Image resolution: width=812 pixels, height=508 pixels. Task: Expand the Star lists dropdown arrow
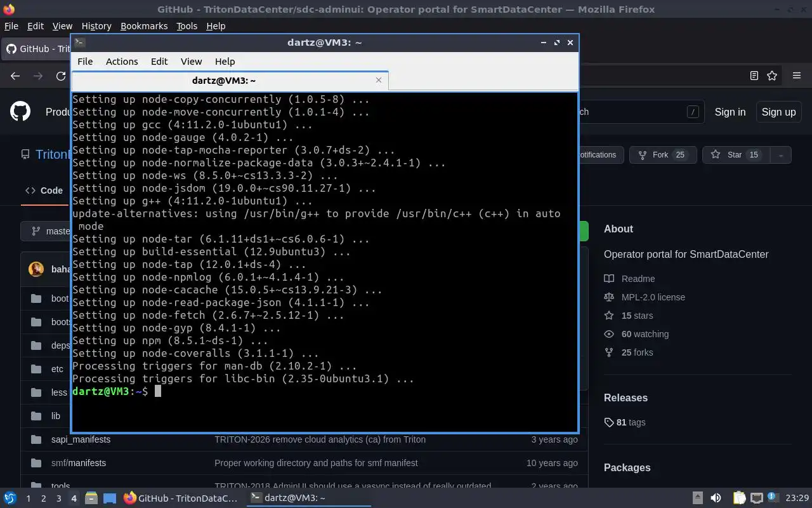[781, 155]
